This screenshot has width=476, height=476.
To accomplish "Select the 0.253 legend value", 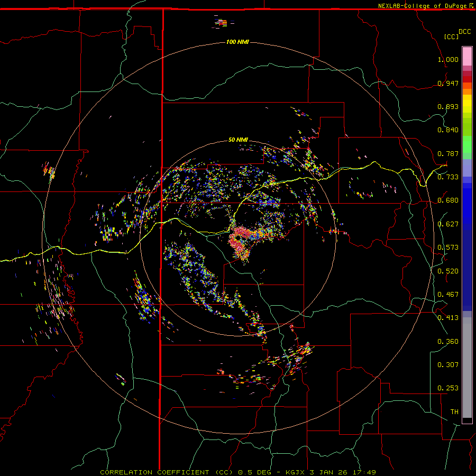I will click(448, 388).
